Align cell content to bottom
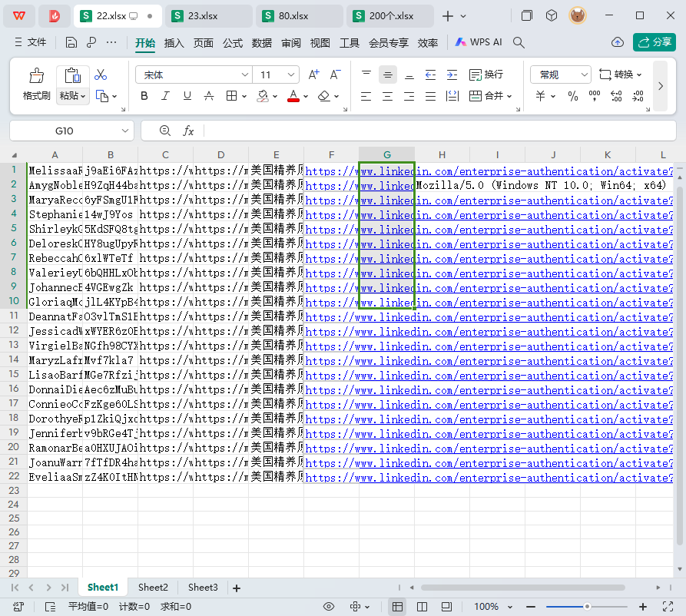Image resolution: width=686 pixels, height=616 pixels. click(x=409, y=75)
